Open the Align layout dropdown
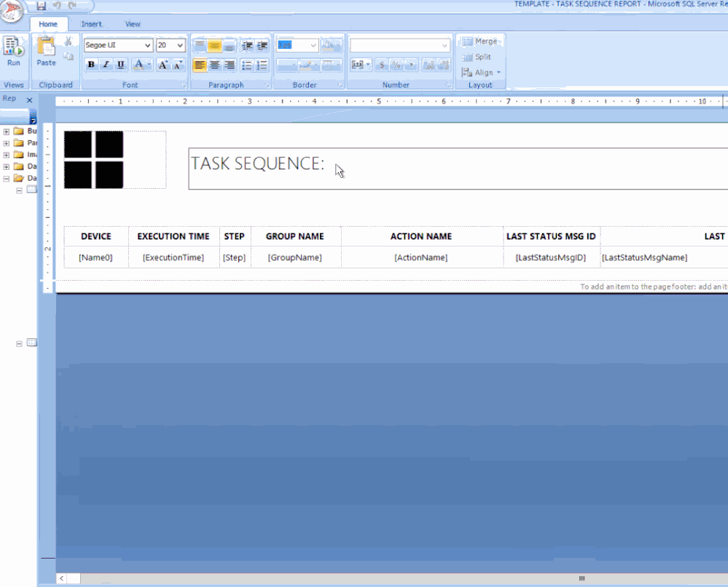 (x=482, y=72)
